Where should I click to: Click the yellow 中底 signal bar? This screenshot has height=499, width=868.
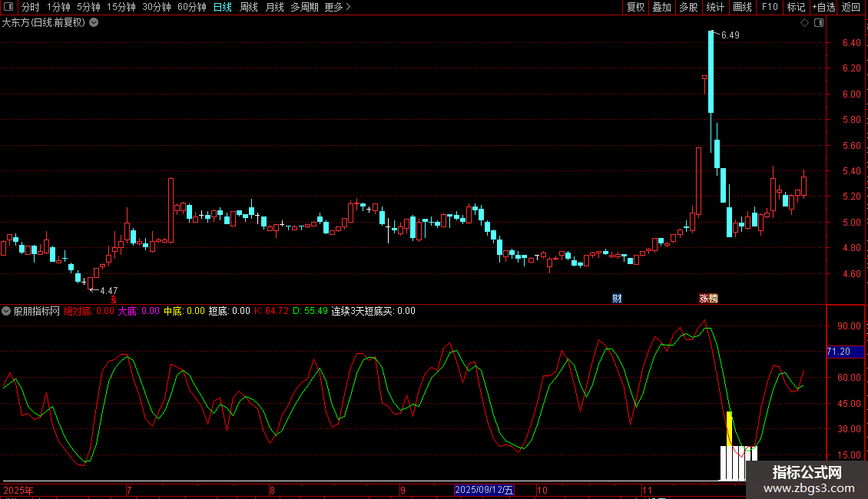tap(730, 428)
